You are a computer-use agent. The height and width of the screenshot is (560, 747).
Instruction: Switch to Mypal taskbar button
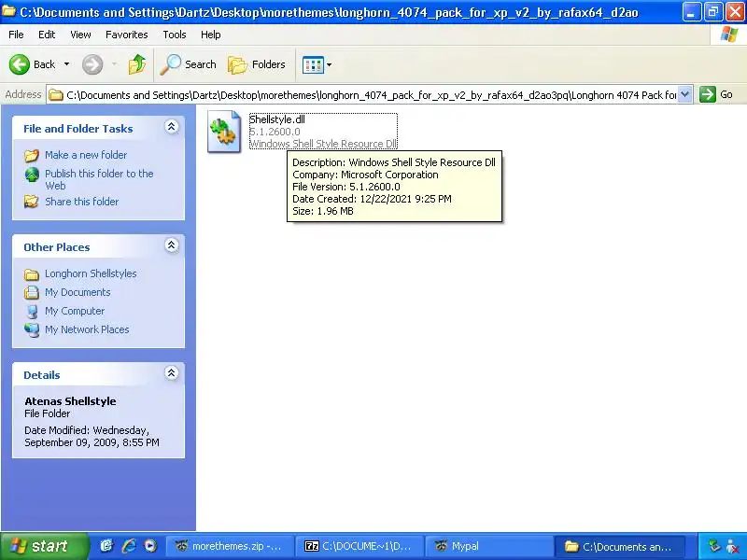click(488, 546)
